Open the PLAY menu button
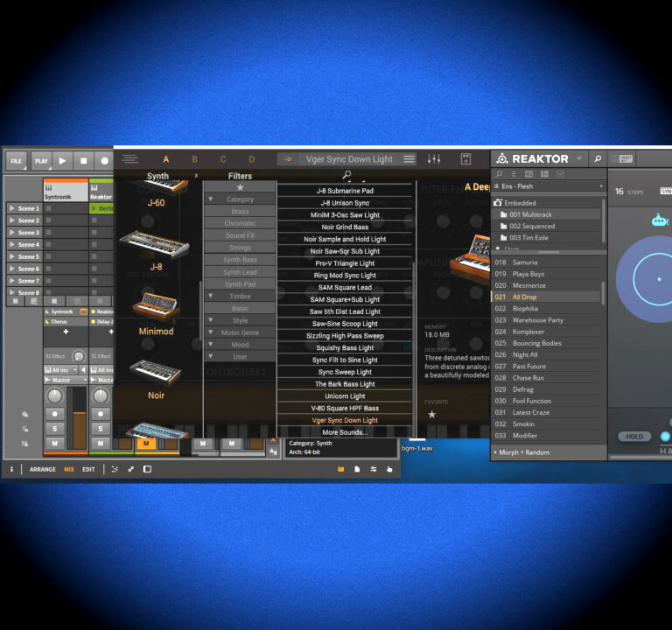672x630 pixels. coord(41,161)
